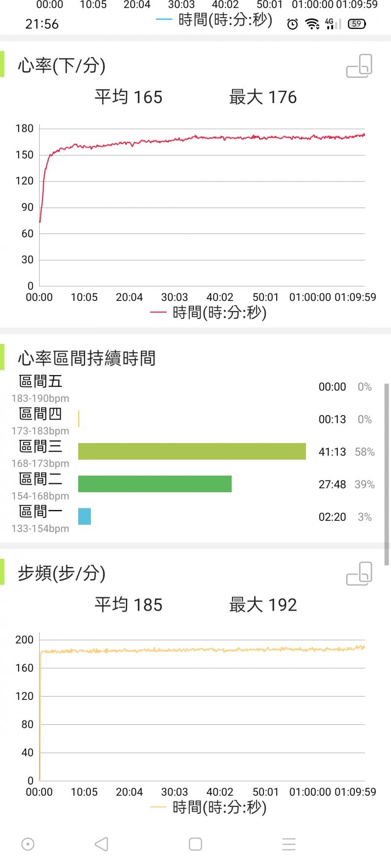Tap the green zone two bar
This screenshot has width=391, height=868.
point(154,484)
